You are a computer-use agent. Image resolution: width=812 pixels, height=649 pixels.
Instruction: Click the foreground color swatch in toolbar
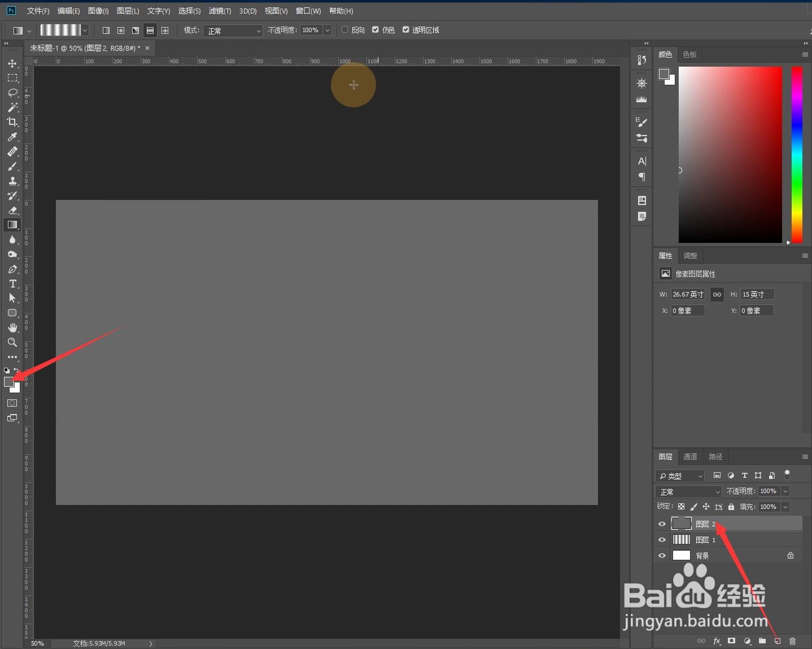tap(9, 382)
